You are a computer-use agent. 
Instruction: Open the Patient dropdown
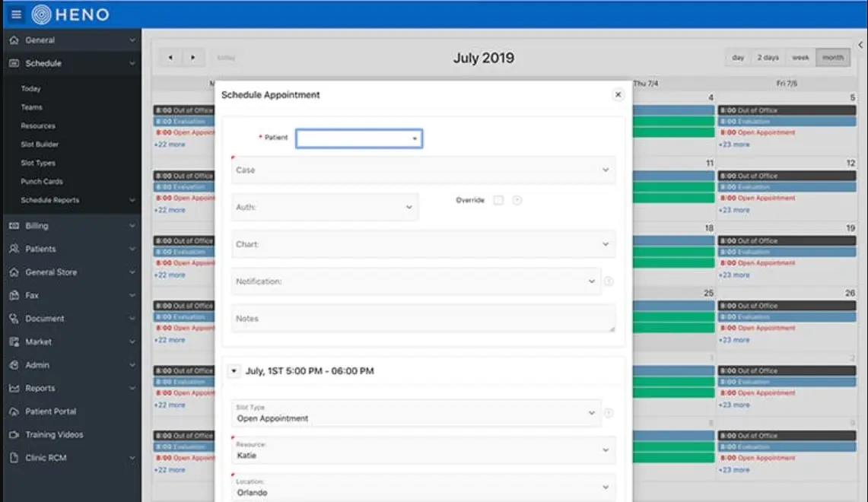pos(359,137)
